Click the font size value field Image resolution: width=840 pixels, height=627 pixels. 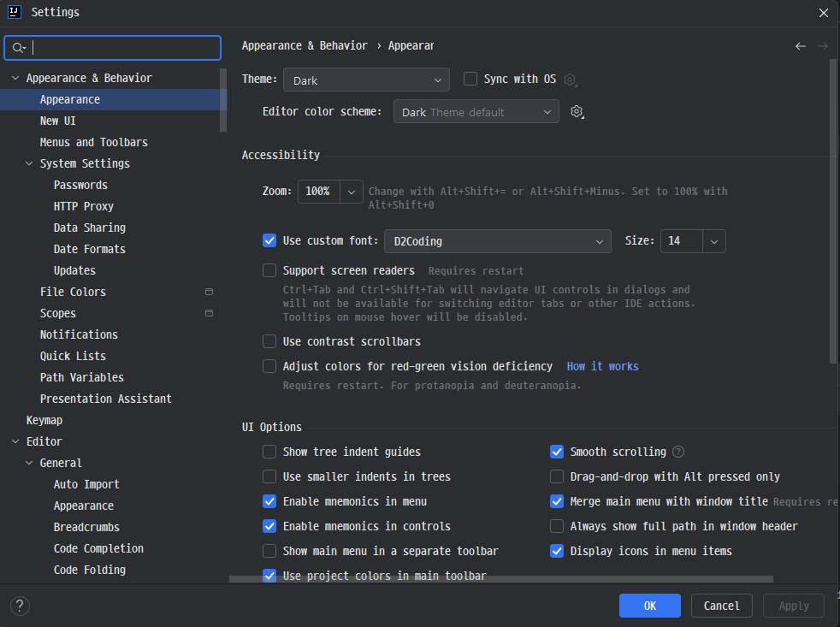682,241
